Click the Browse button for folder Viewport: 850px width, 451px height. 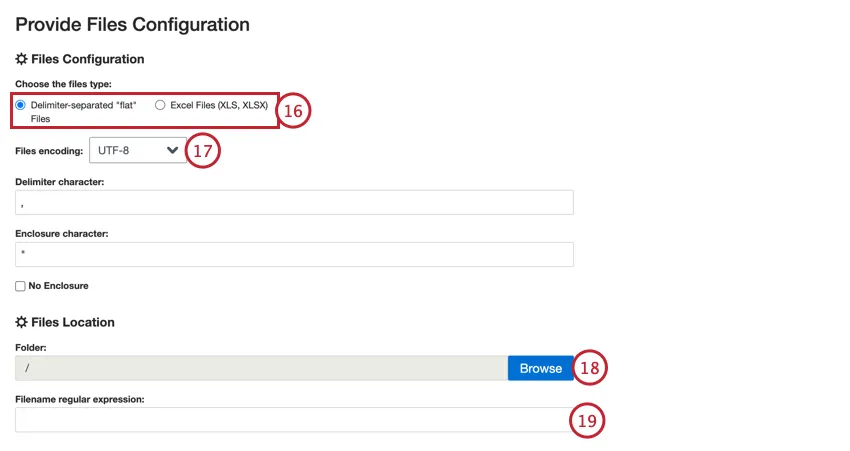540,368
